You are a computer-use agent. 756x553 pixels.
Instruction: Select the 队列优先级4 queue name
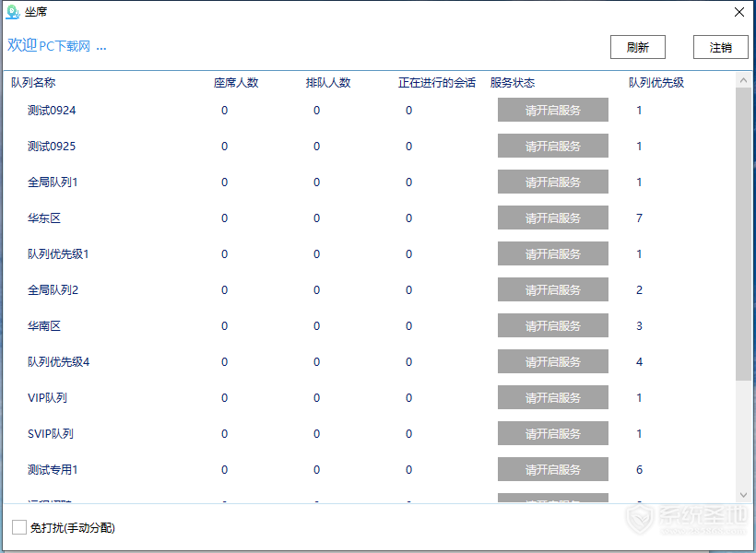58,361
